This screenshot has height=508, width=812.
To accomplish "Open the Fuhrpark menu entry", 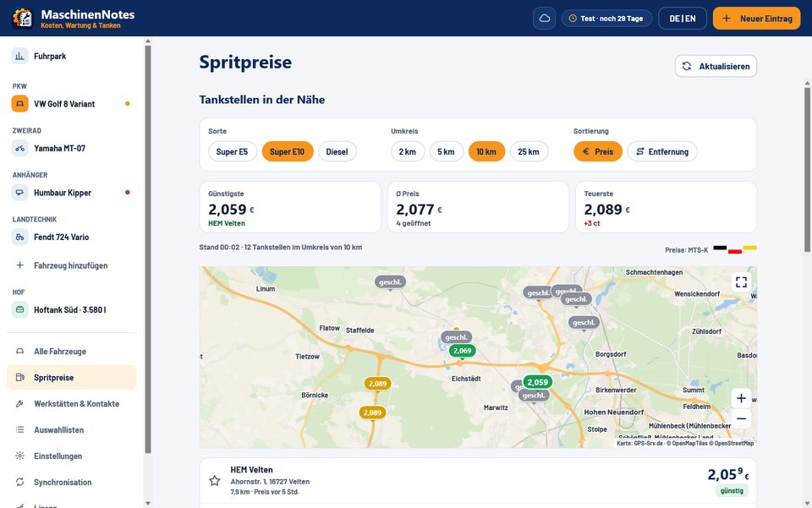I will point(71,56).
